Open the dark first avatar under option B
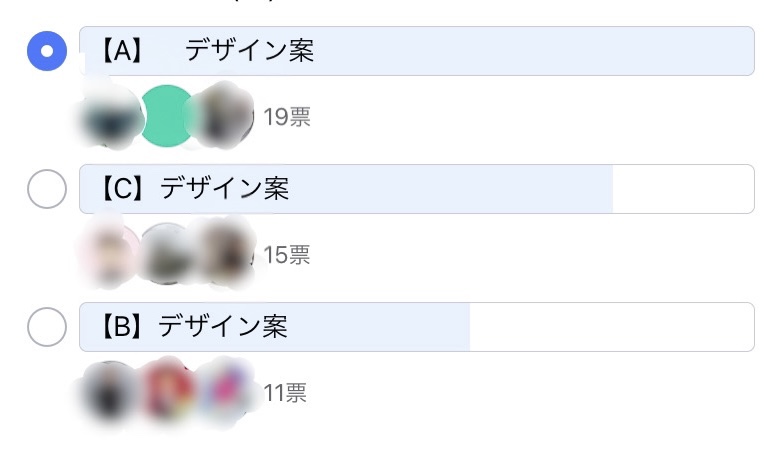The height and width of the screenshot is (450, 764). [110, 391]
